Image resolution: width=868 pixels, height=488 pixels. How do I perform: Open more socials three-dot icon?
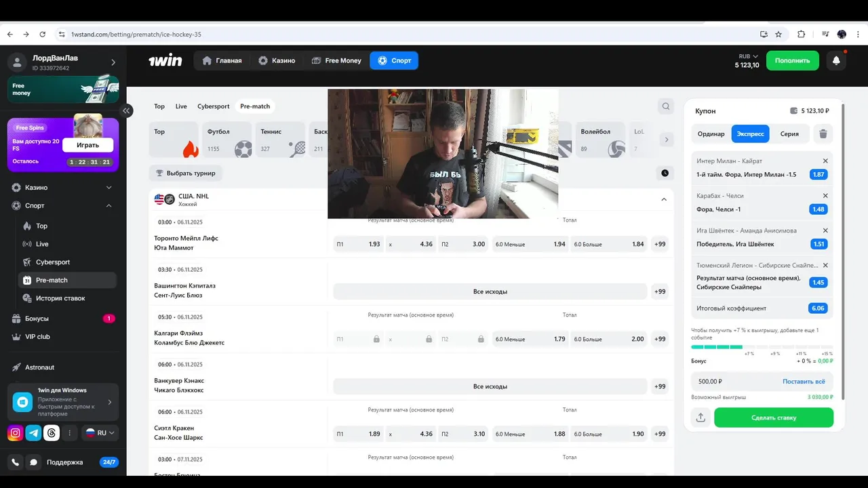click(69, 433)
